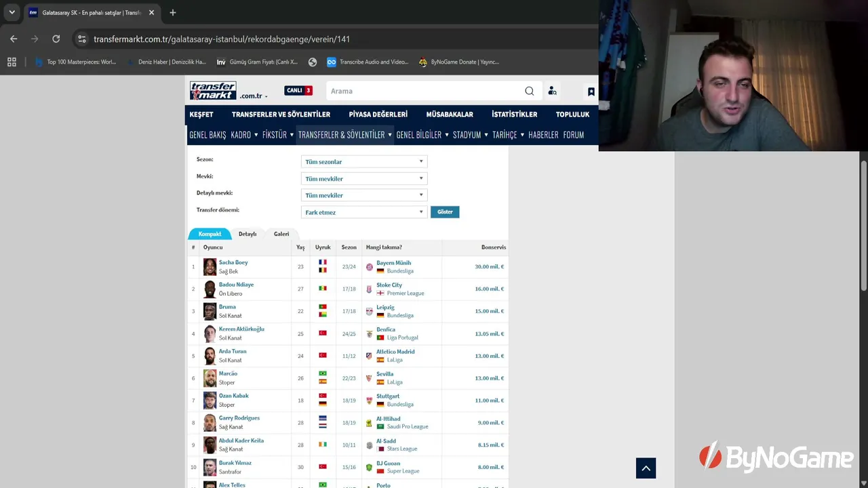Go to GENEL BAKIŞ club overview
Viewport: 868px width, 488px height.
pos(208,135)
